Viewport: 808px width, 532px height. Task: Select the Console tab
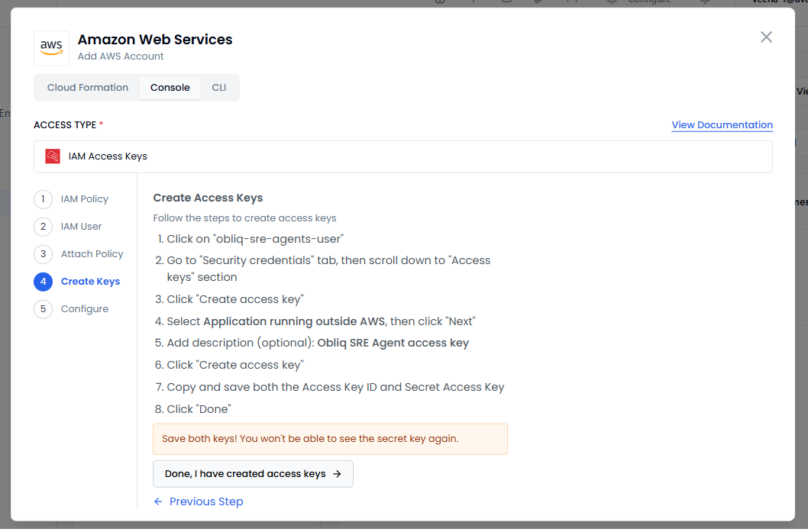tap(170, 88)
